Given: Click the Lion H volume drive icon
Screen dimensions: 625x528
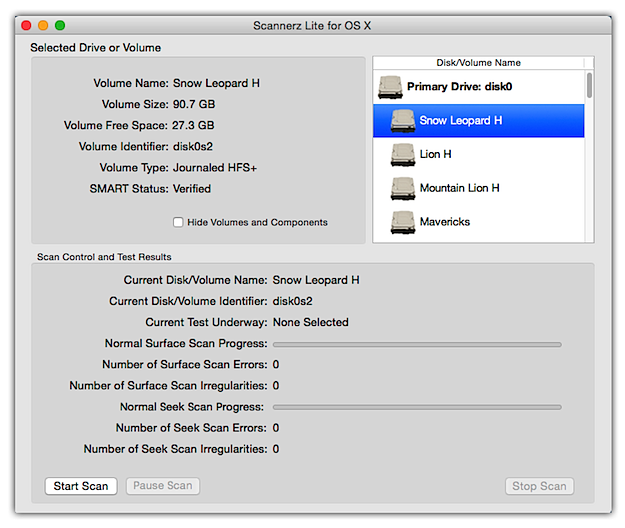Looking at the screenshot, I should 403,155.
